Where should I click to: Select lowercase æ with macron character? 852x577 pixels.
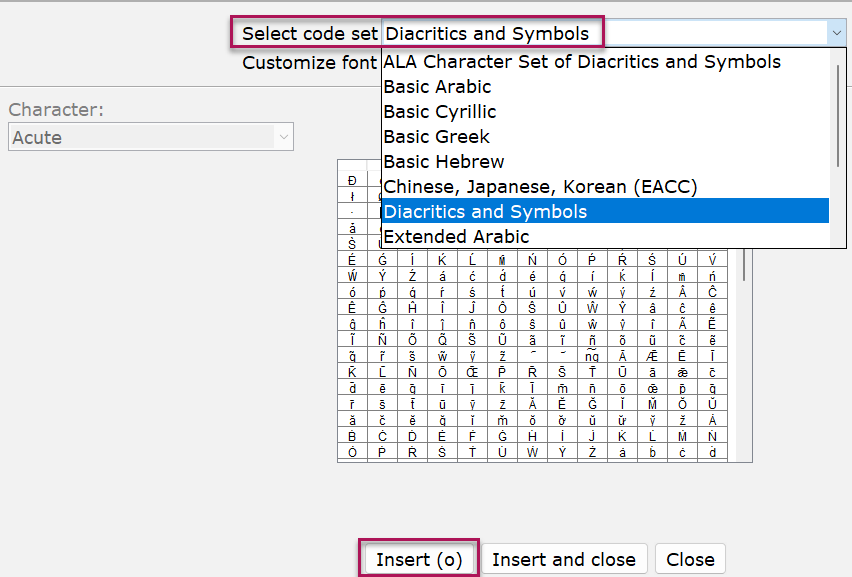click(x=682, y=372)
